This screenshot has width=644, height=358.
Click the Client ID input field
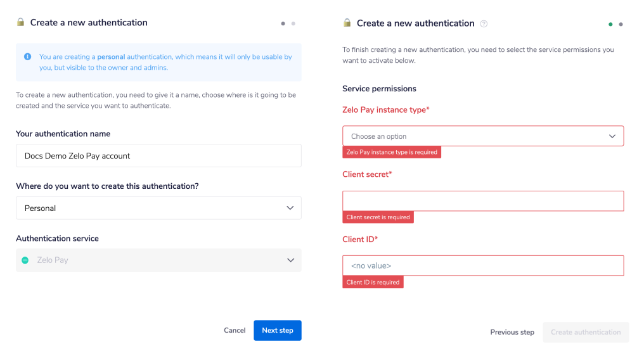coord(483,265)
